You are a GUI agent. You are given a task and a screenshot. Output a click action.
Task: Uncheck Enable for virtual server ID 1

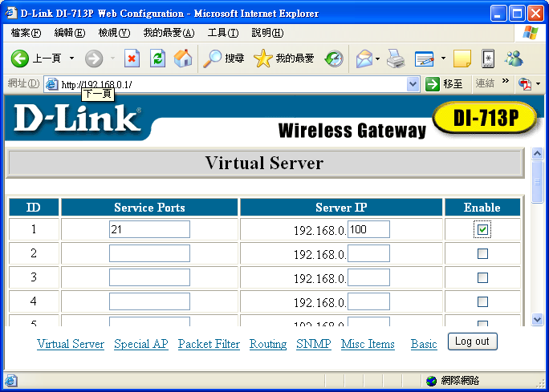click(x=482, y=229)
